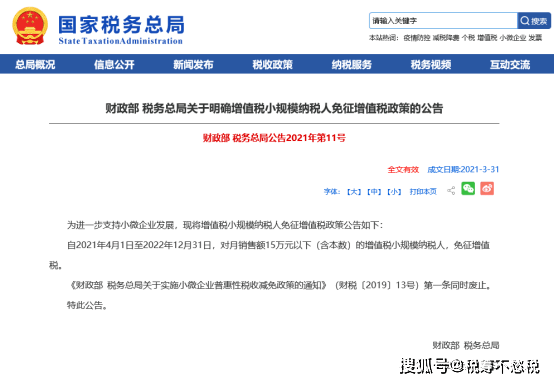Share the article via the WeChat icon
The width and height of the screenshot is (554, 383).
pos(468,189)
